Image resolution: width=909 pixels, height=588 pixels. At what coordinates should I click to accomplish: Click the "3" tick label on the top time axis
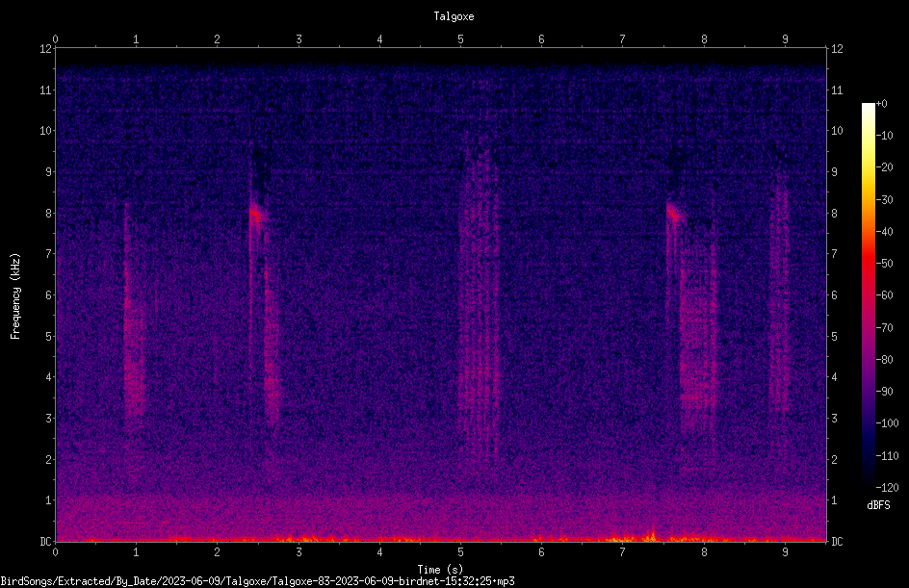[x=299, y=39]
